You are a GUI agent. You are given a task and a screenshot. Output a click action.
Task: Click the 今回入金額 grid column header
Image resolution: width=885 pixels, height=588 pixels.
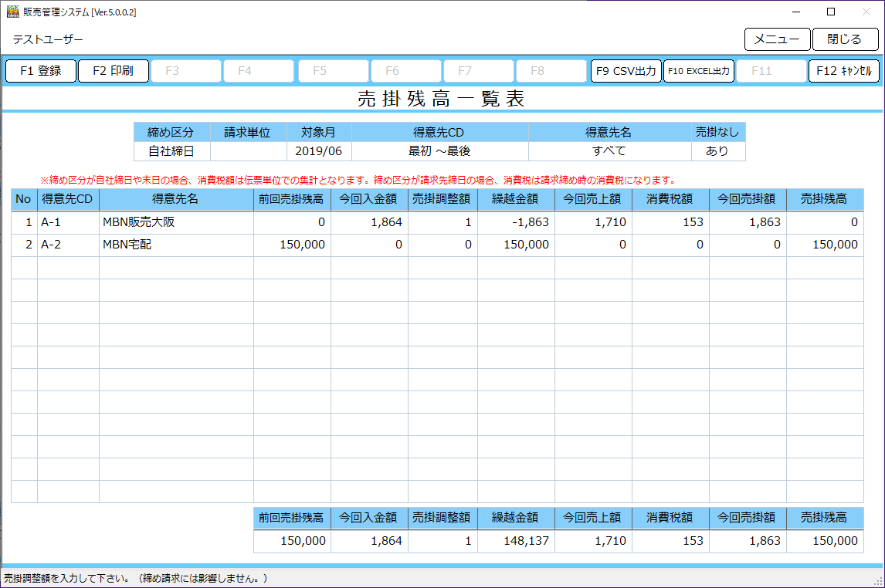coord(369,199)
